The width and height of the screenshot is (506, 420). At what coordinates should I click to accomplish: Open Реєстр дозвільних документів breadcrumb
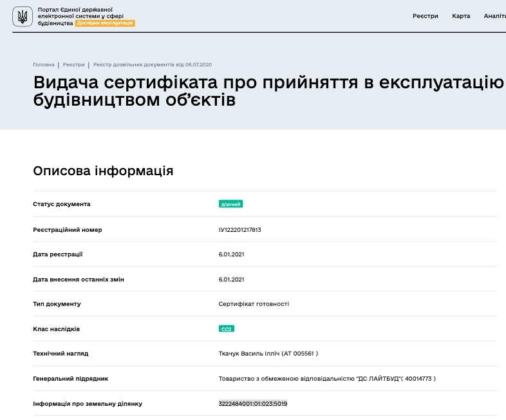(153, 64)
